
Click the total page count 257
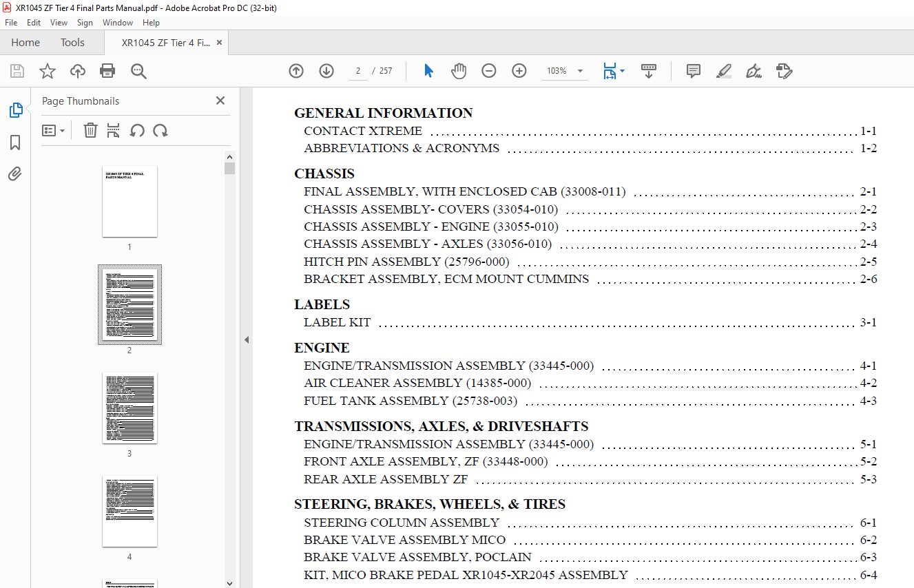click(x=386, y=71)
